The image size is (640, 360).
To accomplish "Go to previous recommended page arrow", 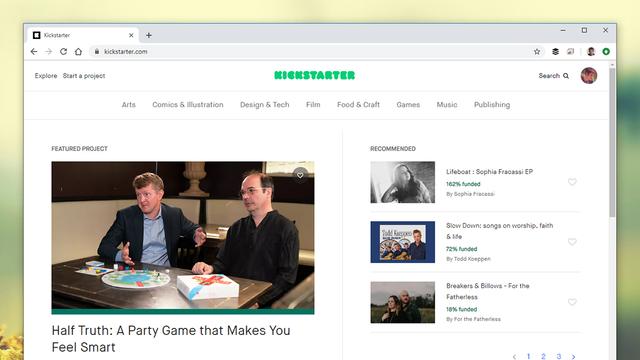I will [514, 357].
